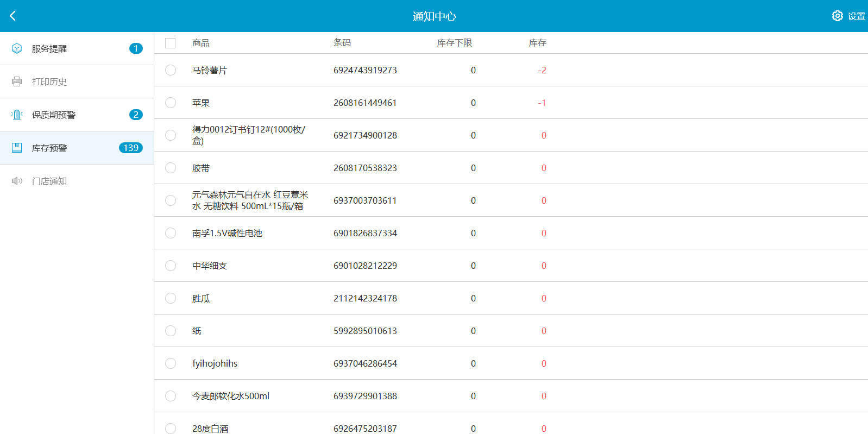This screenshot has width=868, height=434.
Task: Open the 打印历史 section
Action: pyautogui.click(x=77, y=81)
